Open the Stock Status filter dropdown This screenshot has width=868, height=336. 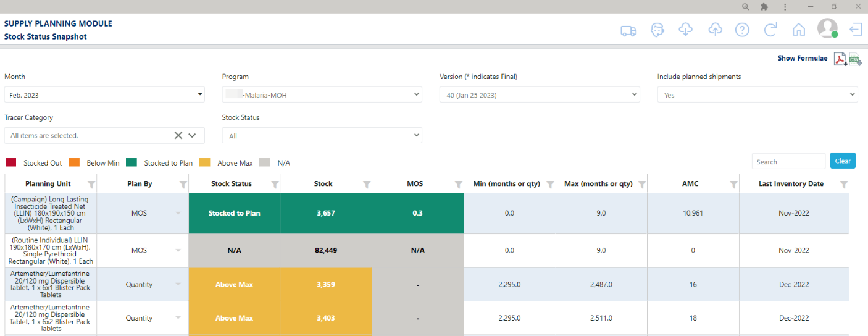coord(322,135)
